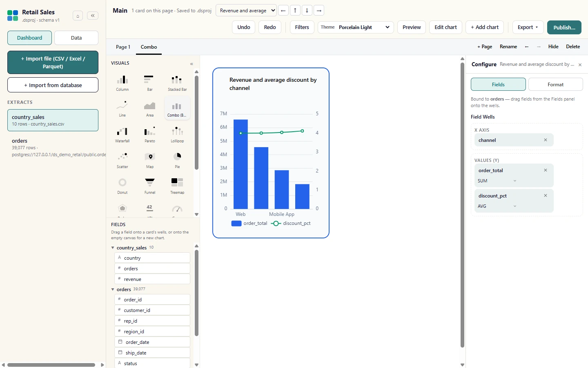Screen dimensions: 588x368
Task: Select the Pie visual
Action: [x=177, y=160]
